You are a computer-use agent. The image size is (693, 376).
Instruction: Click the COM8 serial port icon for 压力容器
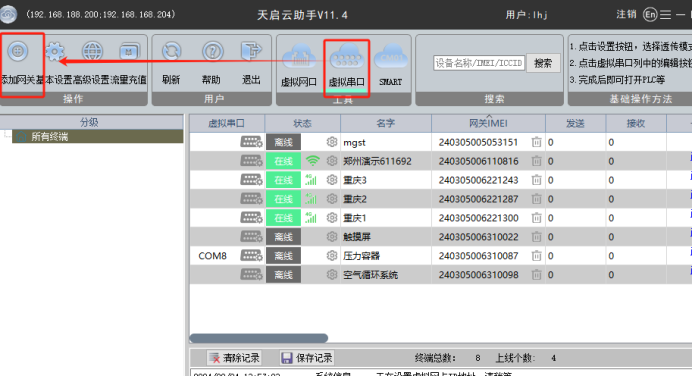pos(251,255)
